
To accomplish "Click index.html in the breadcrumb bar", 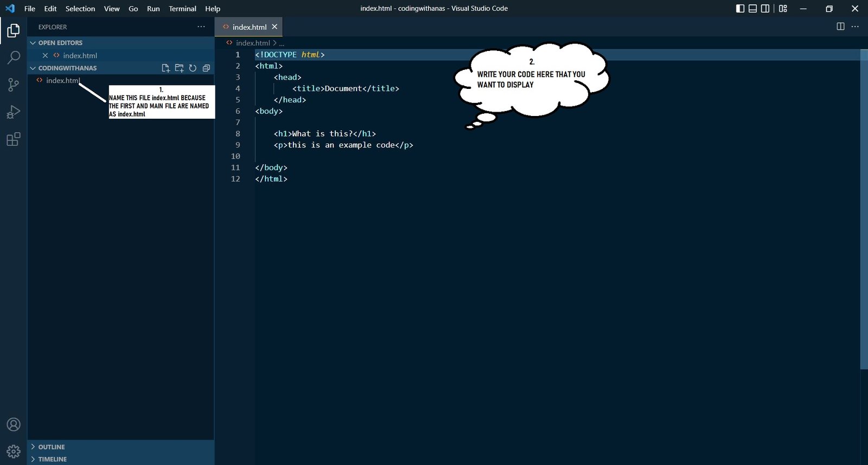I will [x=253, y=43].
